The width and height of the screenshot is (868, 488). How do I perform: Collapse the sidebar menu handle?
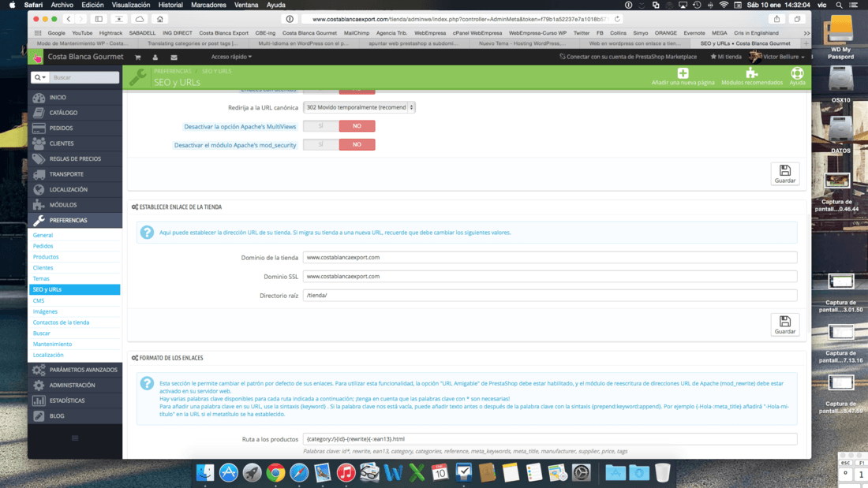(75, 438)
